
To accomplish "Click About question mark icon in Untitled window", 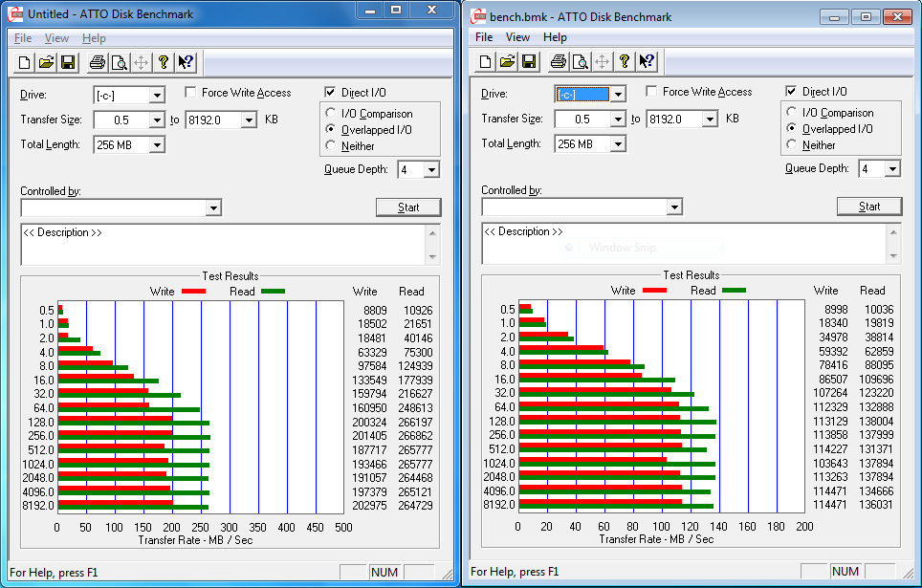I will point(164,62).
